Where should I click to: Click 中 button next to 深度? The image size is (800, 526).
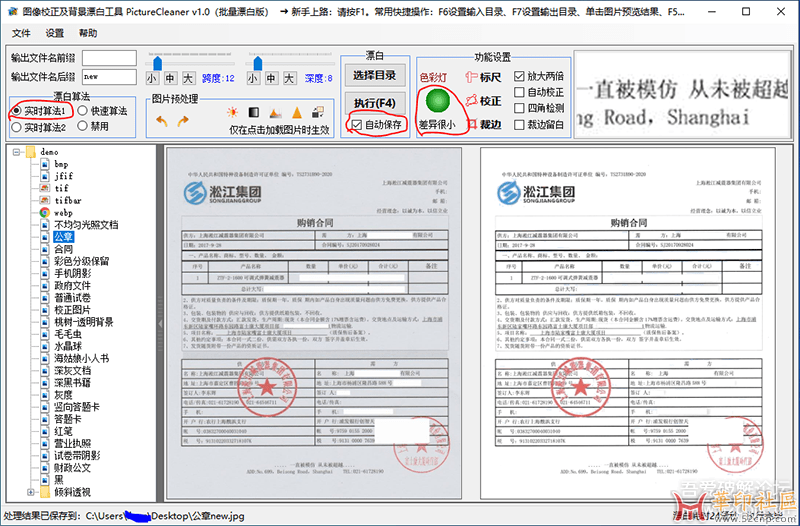(x=271, y=78)
